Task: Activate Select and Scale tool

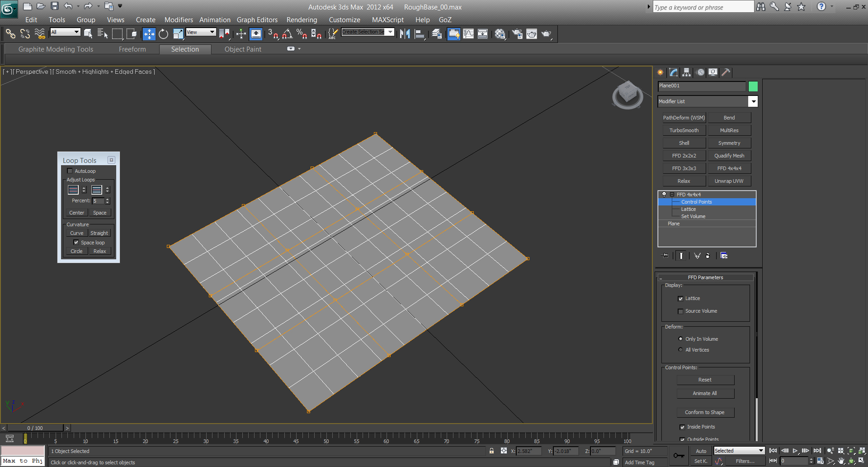Action: pos(178,33)
